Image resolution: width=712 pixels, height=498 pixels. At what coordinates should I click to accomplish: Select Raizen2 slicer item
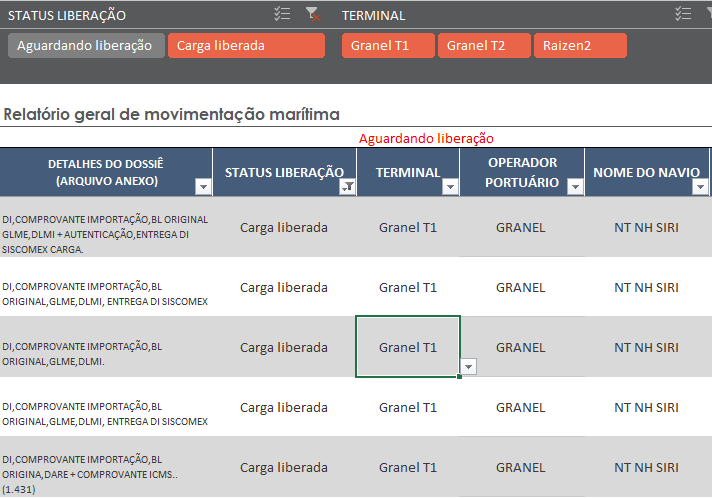tap(580, 45)
